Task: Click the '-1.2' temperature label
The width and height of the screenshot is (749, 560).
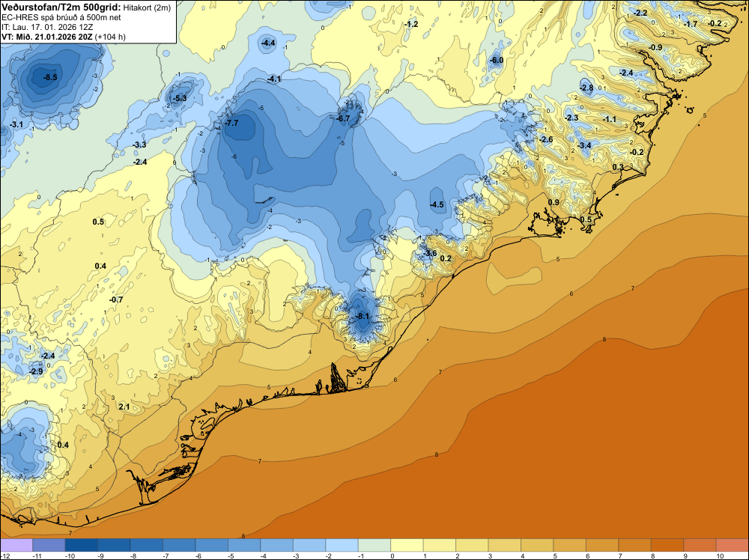Action: coord(411,24)
